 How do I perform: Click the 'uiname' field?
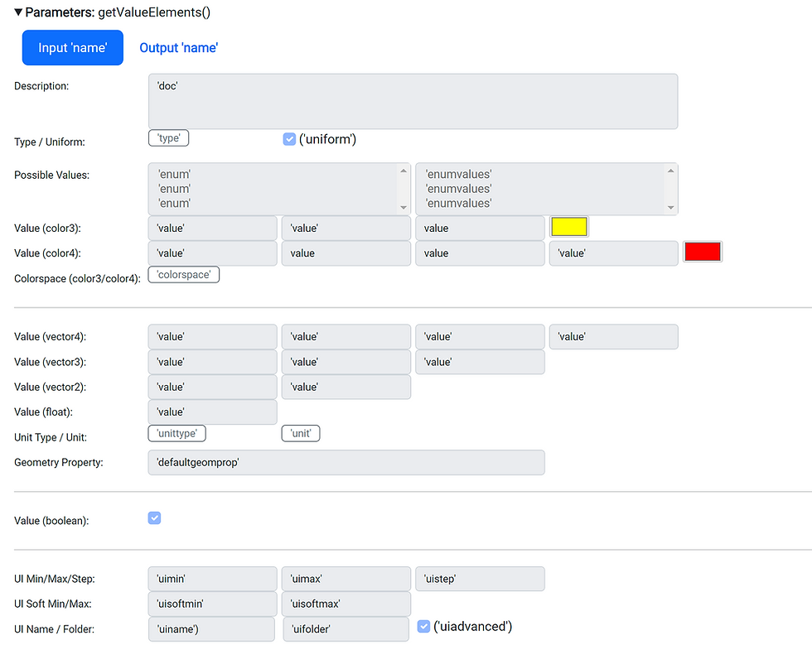pos(211,629)
